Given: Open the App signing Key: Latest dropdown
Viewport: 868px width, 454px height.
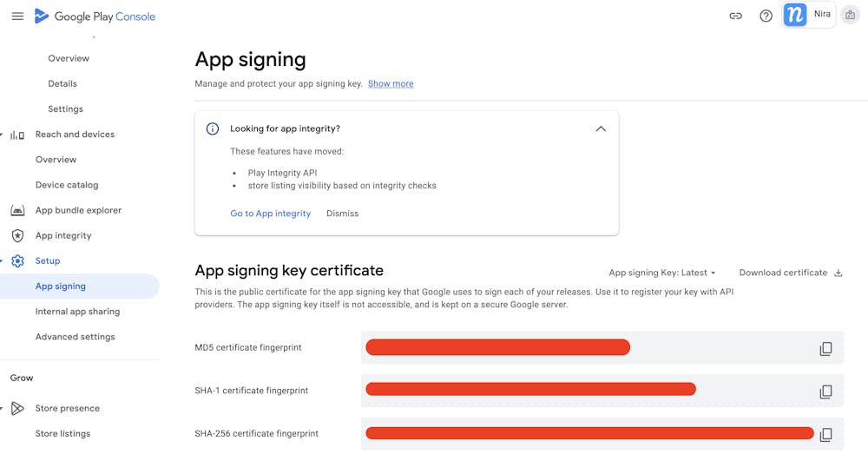Looking at the screenshot, I should tap(662, 273).
